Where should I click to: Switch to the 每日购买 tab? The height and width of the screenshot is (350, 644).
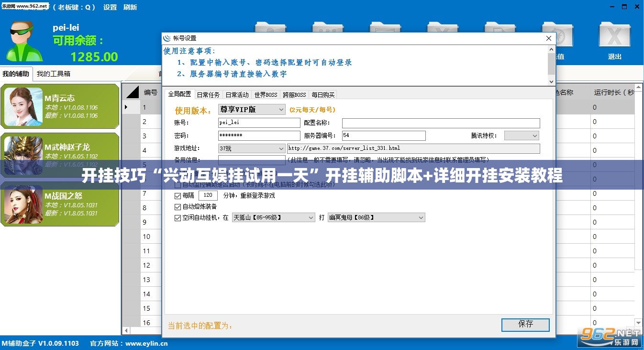tap(323, 95)
